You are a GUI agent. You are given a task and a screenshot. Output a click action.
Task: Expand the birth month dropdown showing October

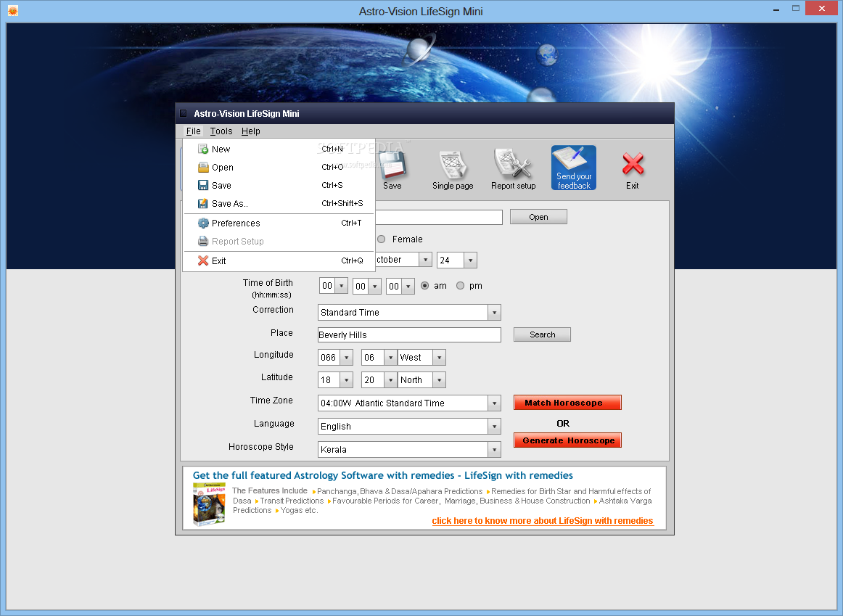coord(425,260)
